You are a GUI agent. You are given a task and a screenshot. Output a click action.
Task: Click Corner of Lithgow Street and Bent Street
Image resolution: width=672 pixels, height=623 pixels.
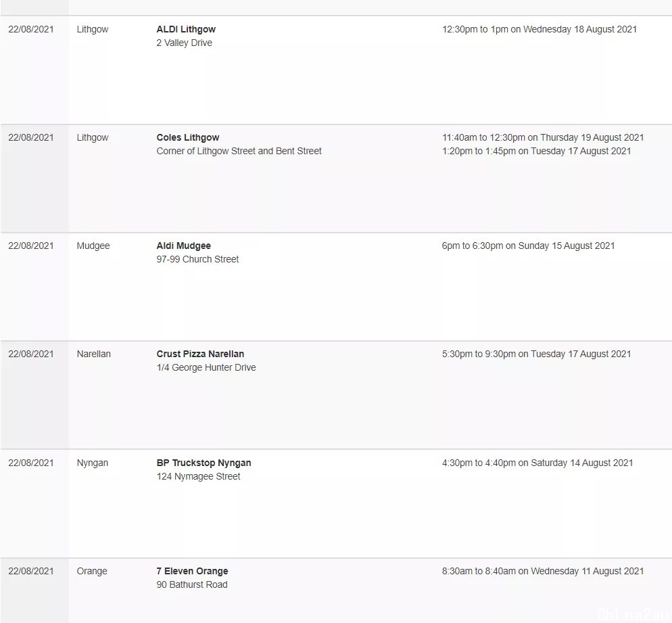tap(239, 151)
